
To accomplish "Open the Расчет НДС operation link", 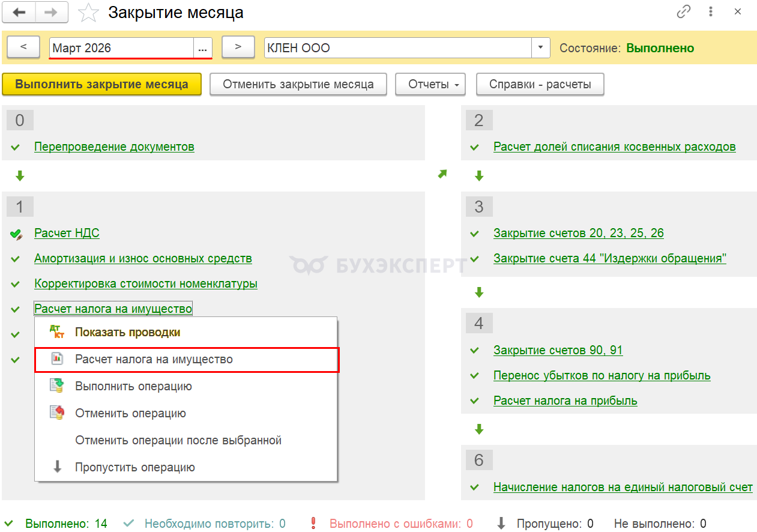I will click(x=67, y=234).
